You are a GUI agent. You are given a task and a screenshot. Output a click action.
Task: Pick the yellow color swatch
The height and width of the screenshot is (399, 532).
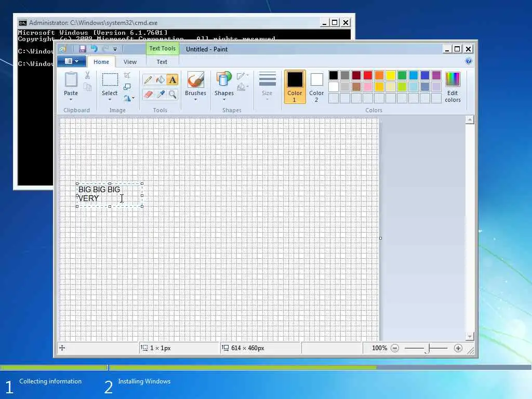tap(391, 75)
